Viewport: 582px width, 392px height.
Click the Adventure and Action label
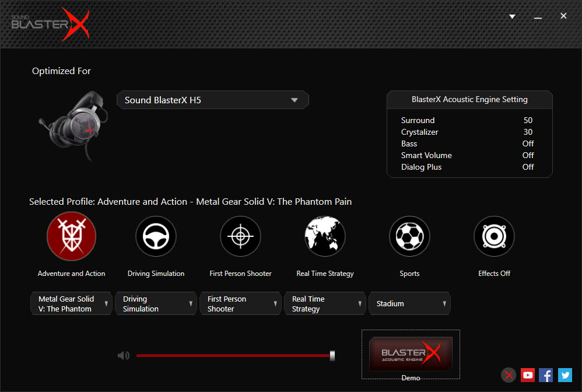click(x=71, y=274)
